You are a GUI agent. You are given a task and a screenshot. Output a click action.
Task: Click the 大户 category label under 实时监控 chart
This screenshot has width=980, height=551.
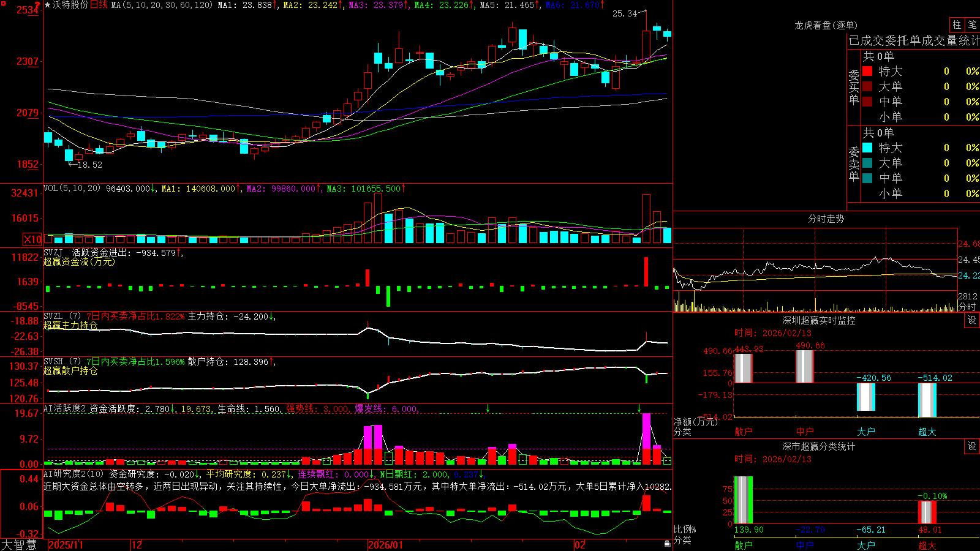click(x=866, y=432)
